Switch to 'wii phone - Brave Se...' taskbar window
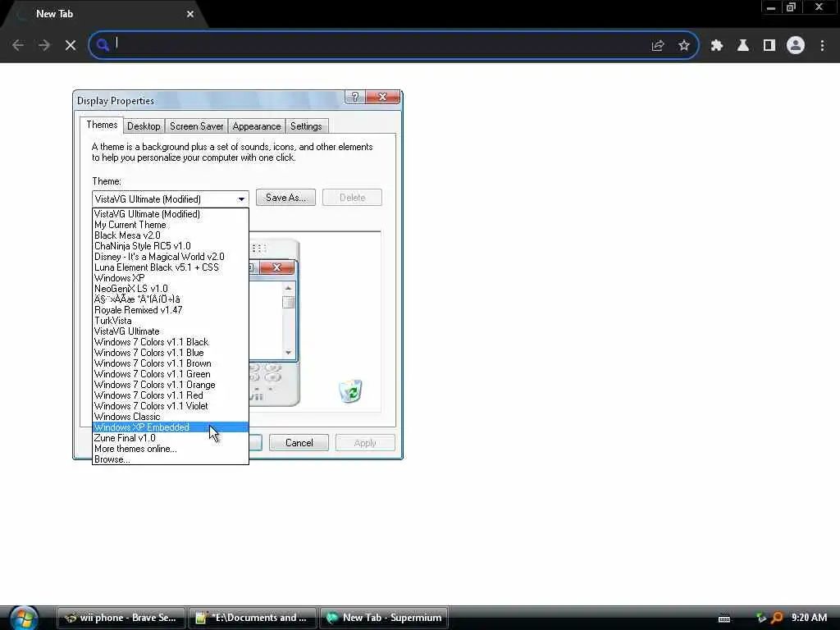This screenshot has width=840, height=630. (121, 618)
